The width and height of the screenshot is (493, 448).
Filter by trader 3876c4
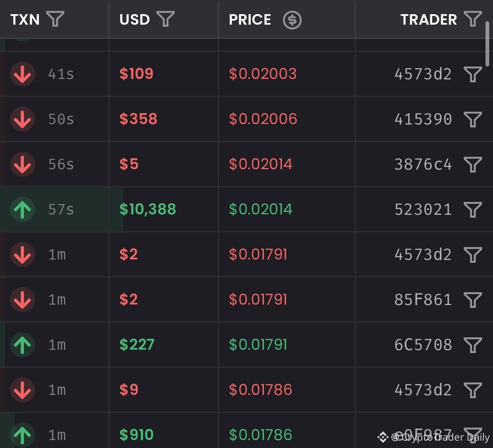click(x=473, y=165)
